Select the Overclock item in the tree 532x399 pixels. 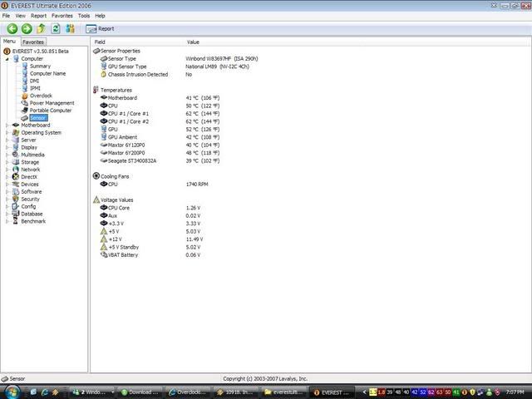(x=41, y=96)
